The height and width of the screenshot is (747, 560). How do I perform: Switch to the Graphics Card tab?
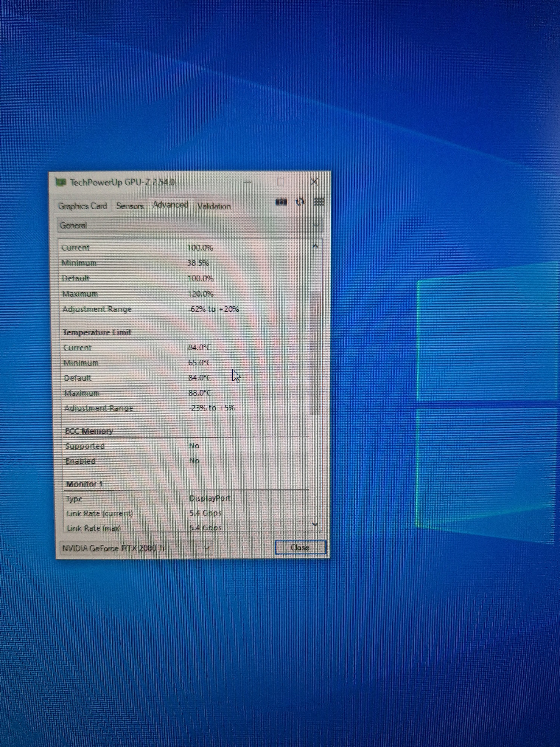pos(82,206)
